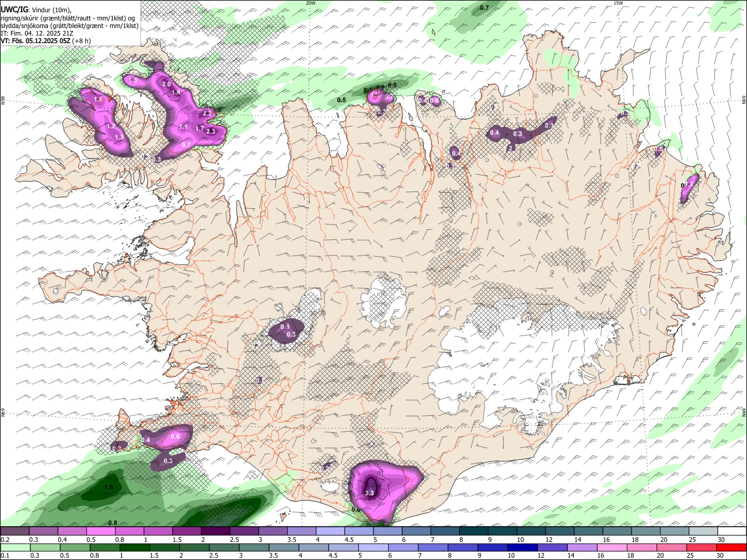Click the 1.7 value on the map
The width and height of the screenshot is (747, 560).
coord(200,128)
